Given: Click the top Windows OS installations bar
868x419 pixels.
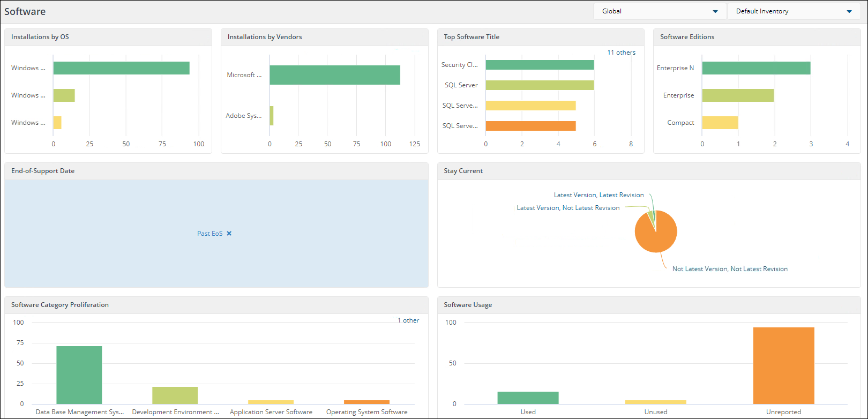Looking at the screenshot, I should (x=121, y=68).
